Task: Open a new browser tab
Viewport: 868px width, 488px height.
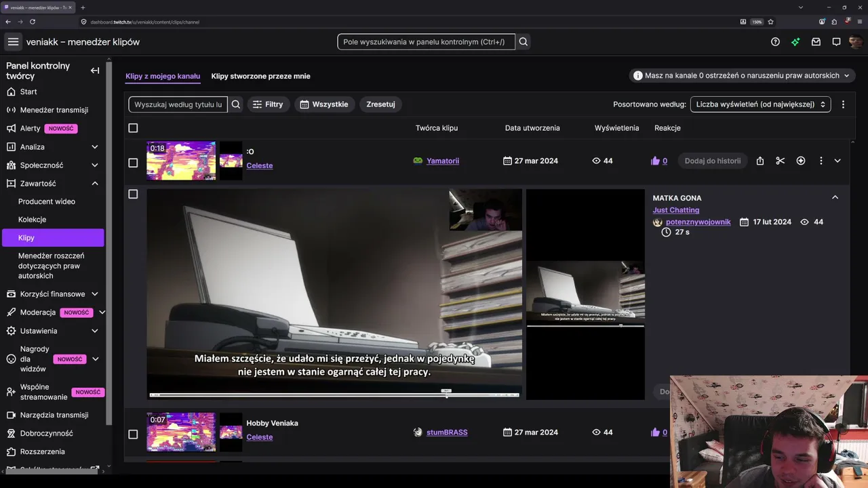Action: [83, 7]
